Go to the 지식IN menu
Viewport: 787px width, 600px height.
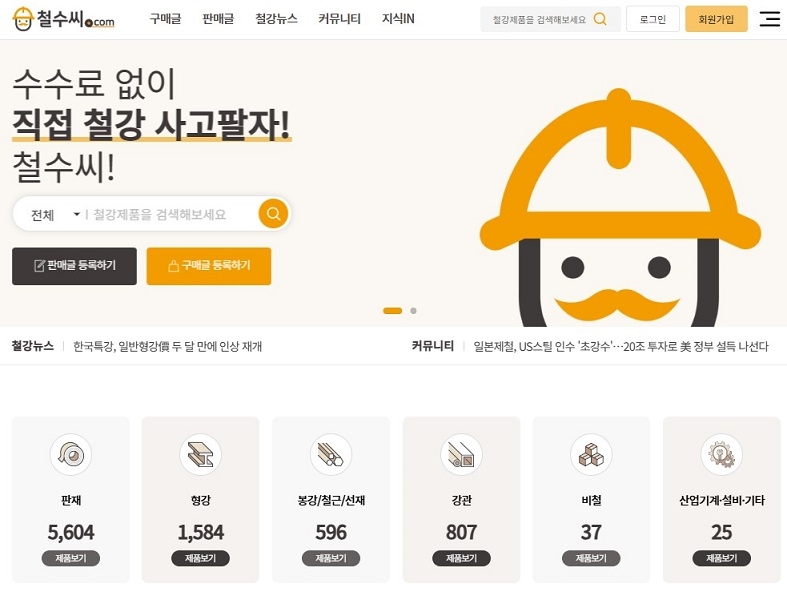398,19
